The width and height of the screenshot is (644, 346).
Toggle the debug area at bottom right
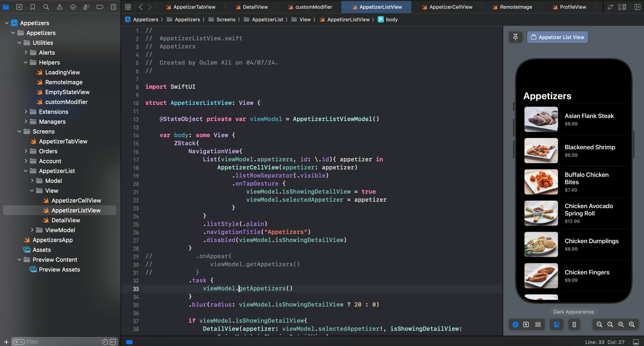tap(636, 342)
